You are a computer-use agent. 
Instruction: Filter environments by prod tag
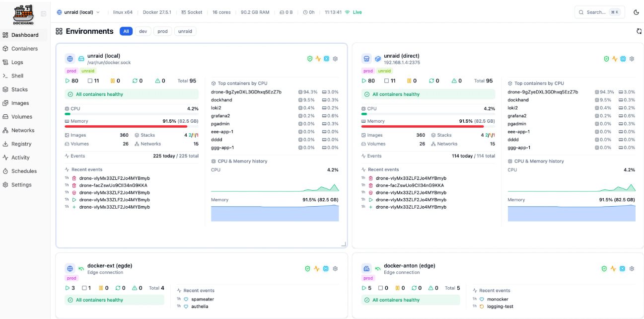(x=163, y=31)
